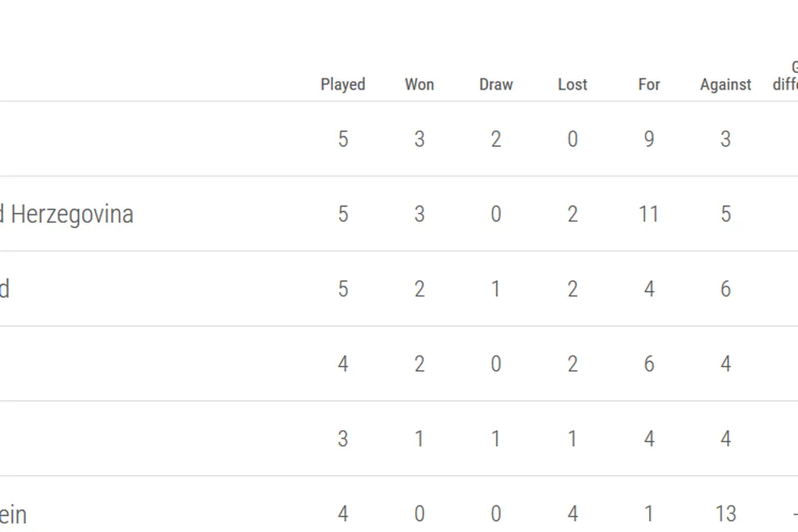Image resolution: width=798 pixels, height=532 pixels.
Task: Click the Lost value 0 in first row
Action: [572, 139]
